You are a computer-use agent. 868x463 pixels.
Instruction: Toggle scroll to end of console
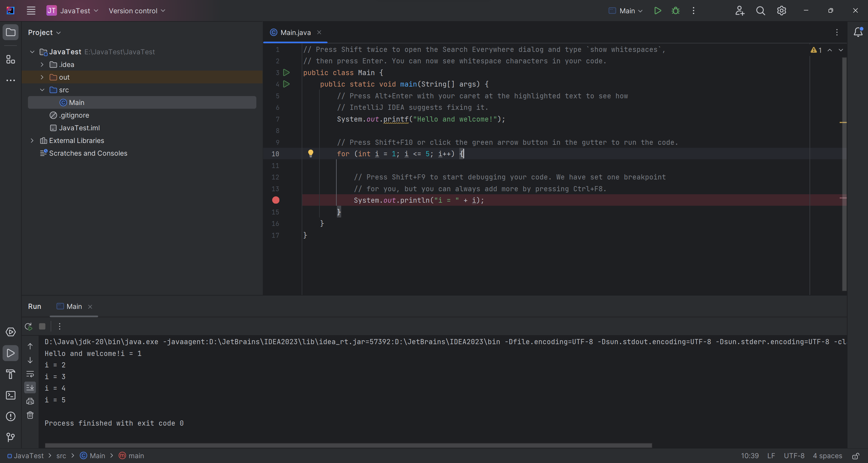pyautogui.click(x=30, y=388)
